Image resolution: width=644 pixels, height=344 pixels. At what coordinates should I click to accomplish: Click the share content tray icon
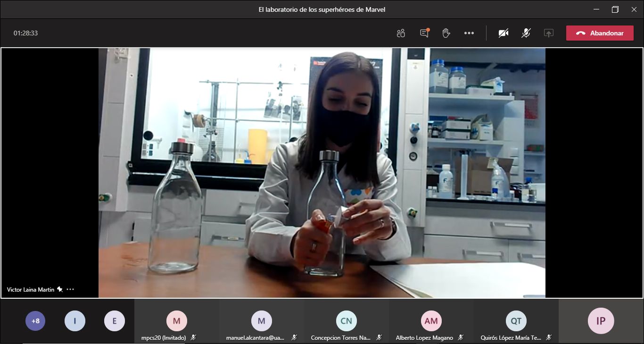[548, 33]
